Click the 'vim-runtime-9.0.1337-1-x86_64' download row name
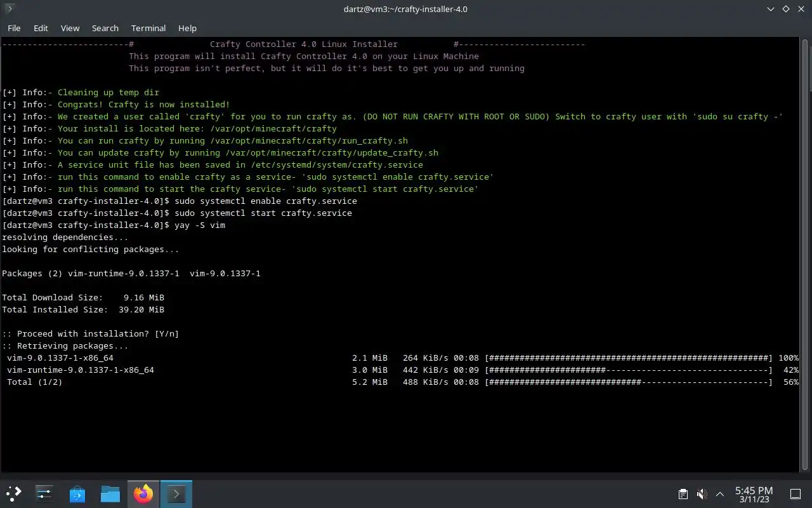The width and height of the screenshot is (812, 508). click(81, 370)
